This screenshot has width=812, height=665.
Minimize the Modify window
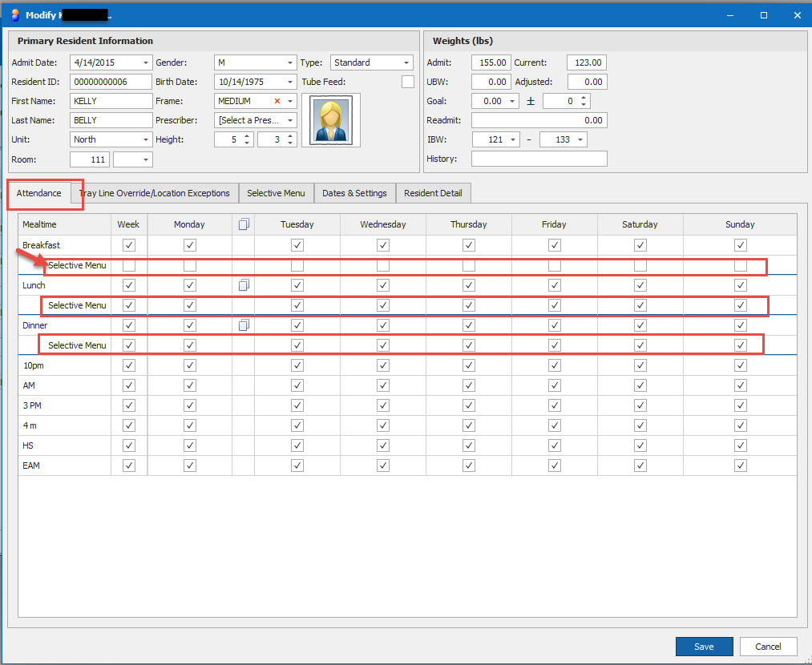730,15
